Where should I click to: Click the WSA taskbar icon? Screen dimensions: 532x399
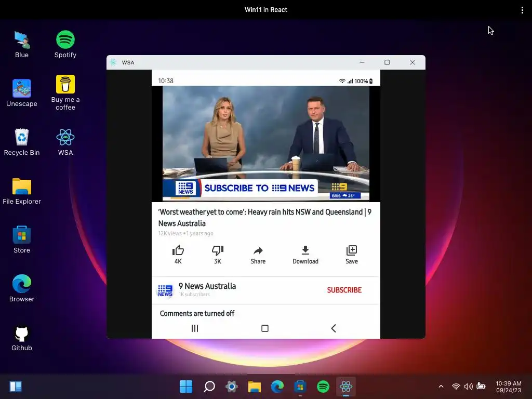point(345,387)
